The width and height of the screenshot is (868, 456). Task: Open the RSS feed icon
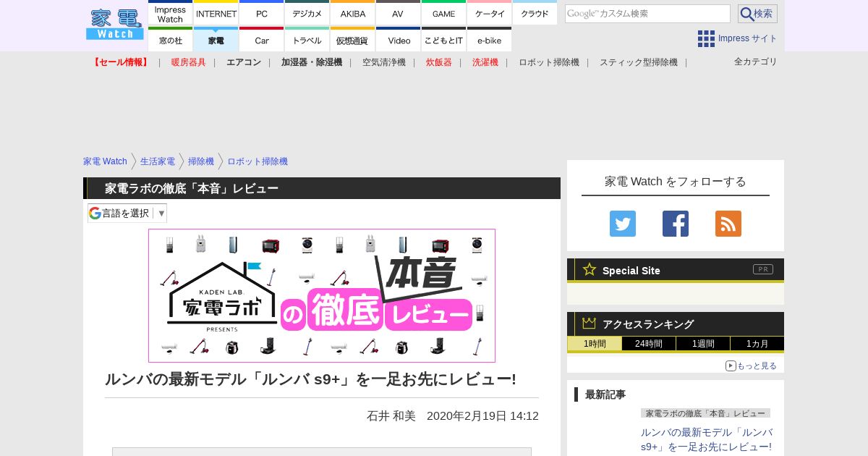728,224
